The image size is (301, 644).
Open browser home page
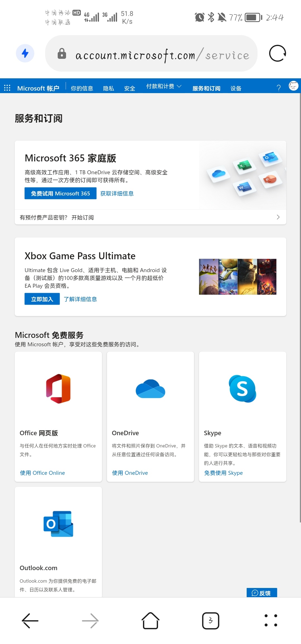pyautogui.click(x=151, y=621)
